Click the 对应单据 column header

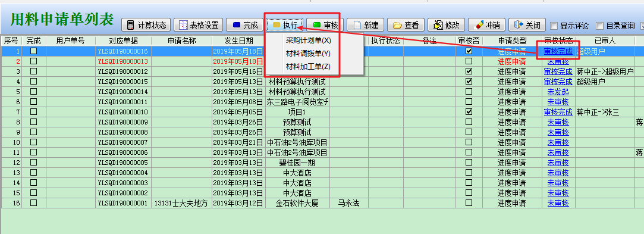[x=123, y=40]
